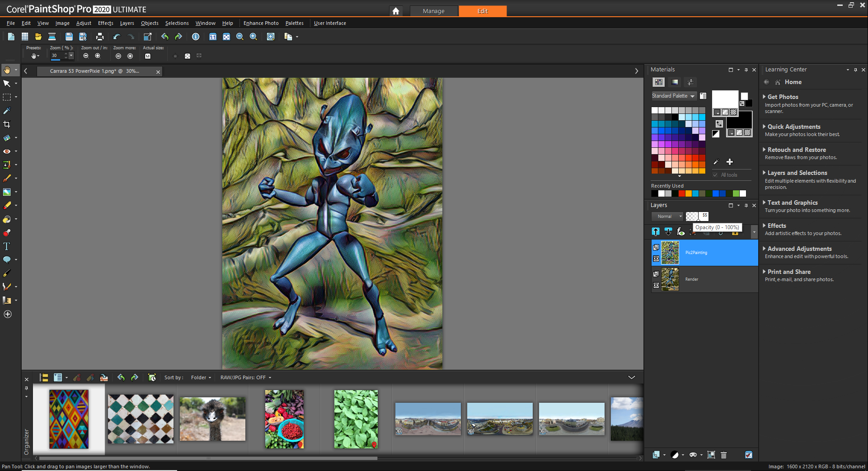Open the Normal blend mode dropdown
This screenshot has width=868, height=471.
tap(667, 217)
